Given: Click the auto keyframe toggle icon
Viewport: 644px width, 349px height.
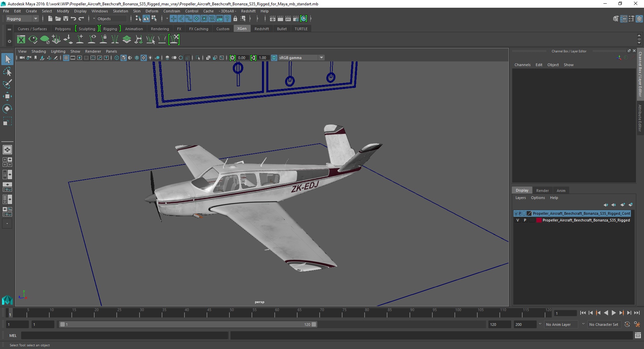Looking at the screenshot, I should [627, 325].
